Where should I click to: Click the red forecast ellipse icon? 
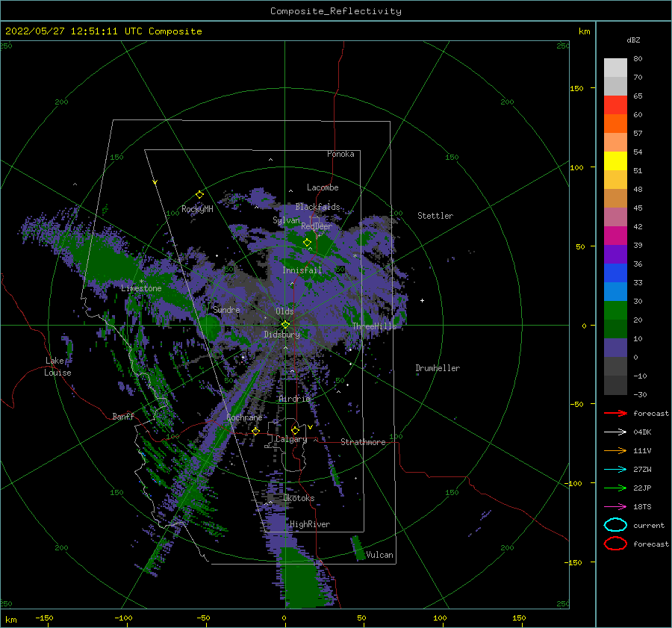[x=615, y=544]
